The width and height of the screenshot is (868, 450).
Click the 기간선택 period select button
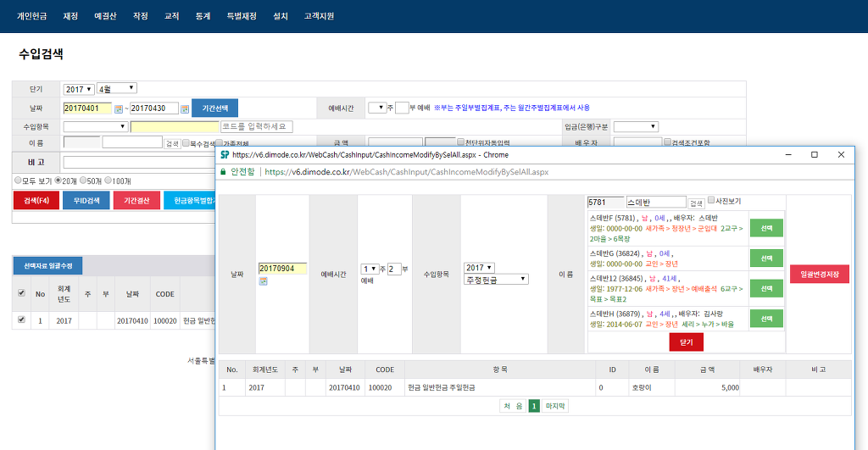coord(214,108)
